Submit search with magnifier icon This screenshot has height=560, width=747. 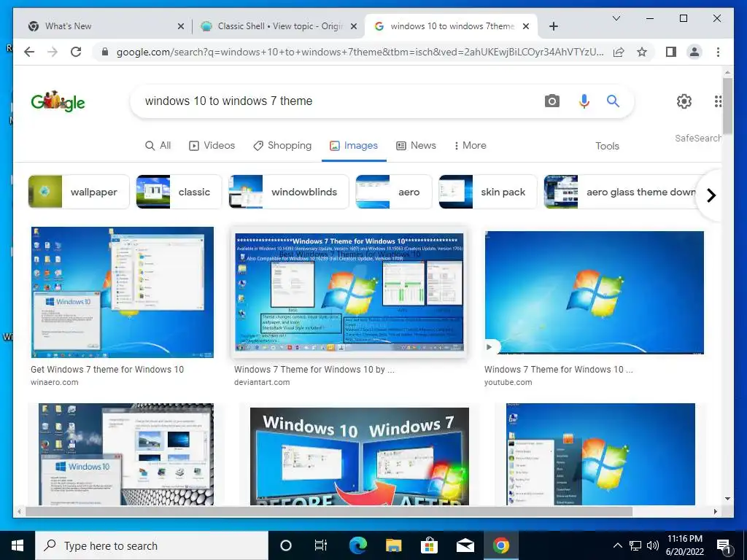[613, 101]
